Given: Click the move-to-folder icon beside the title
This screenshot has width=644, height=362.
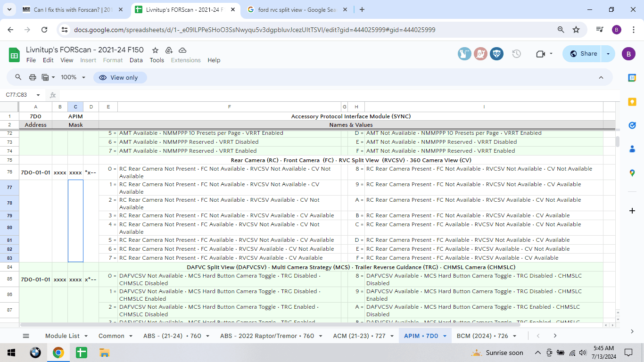Looking at the screenshot, I should 169,50.
